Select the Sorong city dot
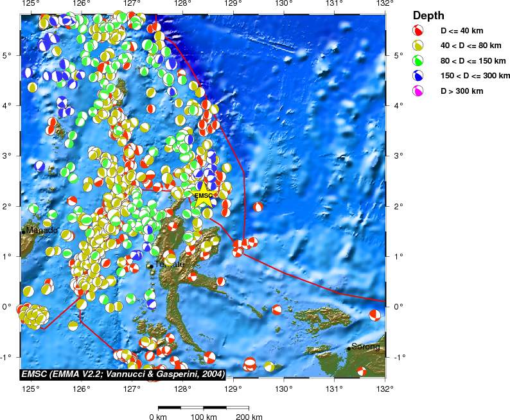Viewport: 510px width, 420px height. 349,349
